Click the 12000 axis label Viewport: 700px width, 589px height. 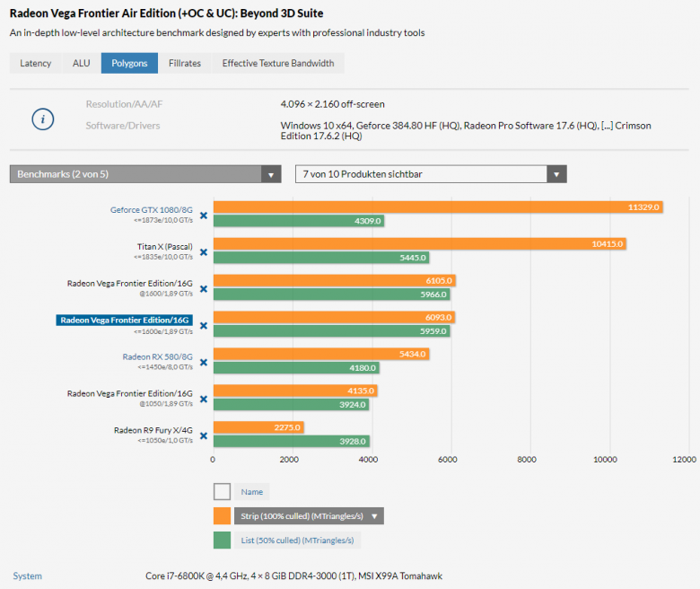pyautogui.click(x=684, y=460)
